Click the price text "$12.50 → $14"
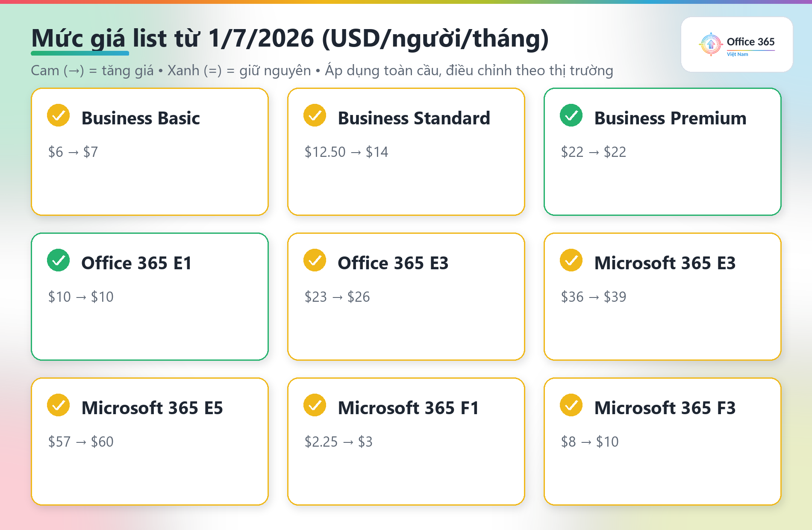812x530 pixels. pos(346,152)
